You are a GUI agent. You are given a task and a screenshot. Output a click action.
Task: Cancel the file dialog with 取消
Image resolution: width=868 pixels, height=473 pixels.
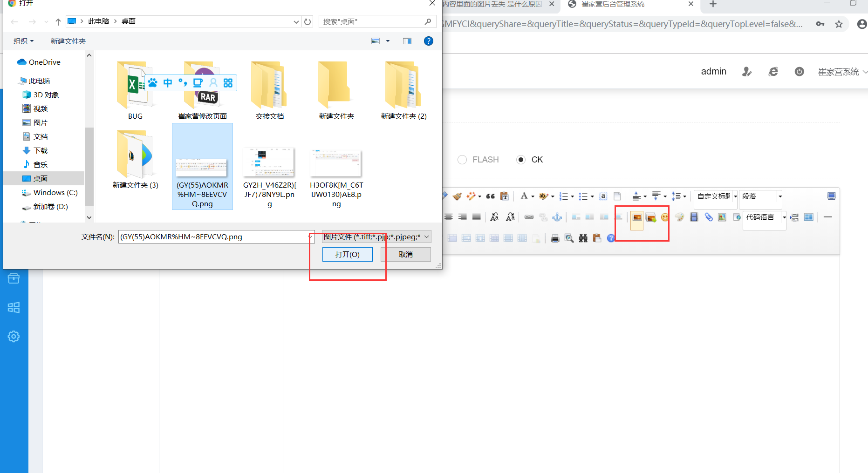pyautogui.click(x=406, y=255)
